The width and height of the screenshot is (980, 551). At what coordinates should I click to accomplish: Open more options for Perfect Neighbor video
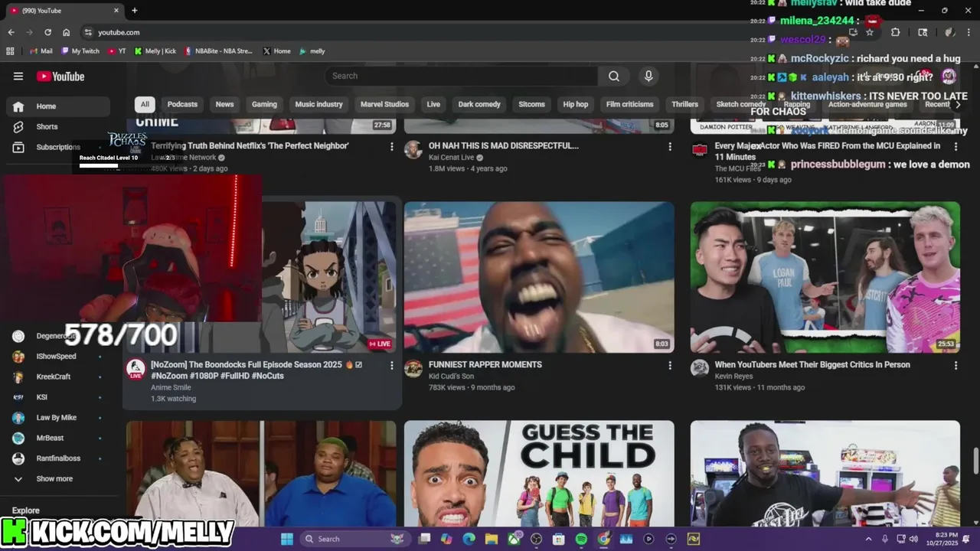pos(391,146)
